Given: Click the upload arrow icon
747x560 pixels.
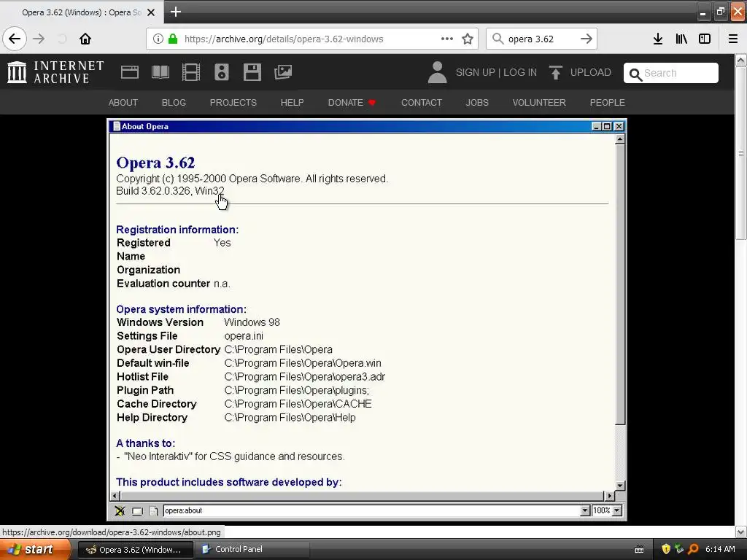Looking at the screenshot, I should click(555, 72).
